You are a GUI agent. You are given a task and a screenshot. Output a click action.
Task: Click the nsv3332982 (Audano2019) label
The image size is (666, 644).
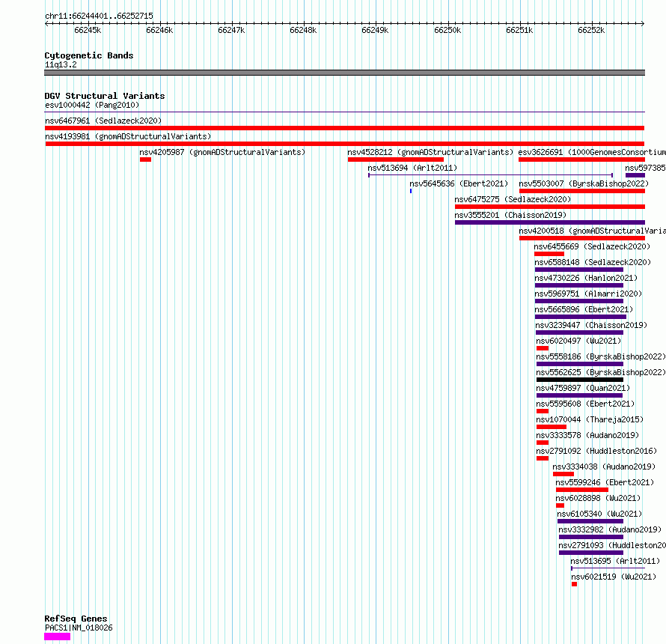point(610,529)
